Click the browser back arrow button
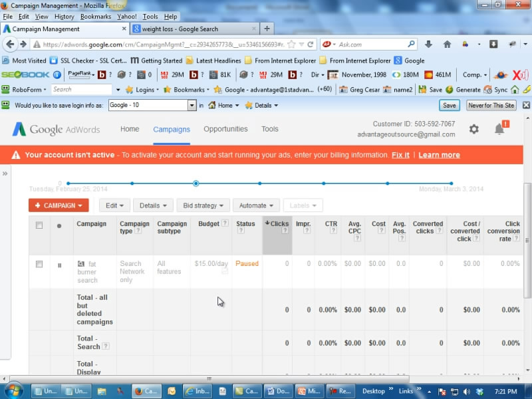The width and height of the screenshot is (532, 399). [x=9, y=45]
